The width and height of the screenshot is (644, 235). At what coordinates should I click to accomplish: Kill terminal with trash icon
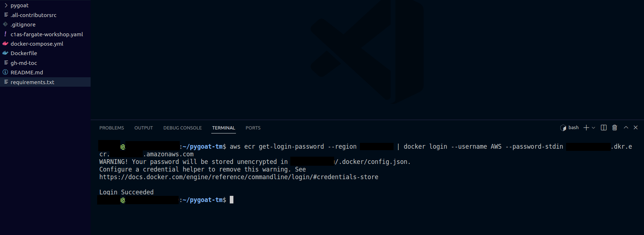pos(615,128)
